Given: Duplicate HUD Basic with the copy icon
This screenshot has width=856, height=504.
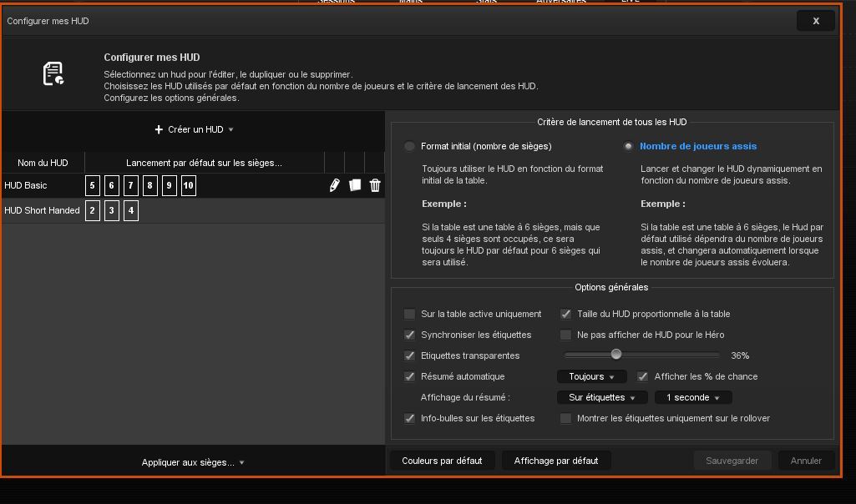Looking at the screenshot, I should tap(355, 185).
